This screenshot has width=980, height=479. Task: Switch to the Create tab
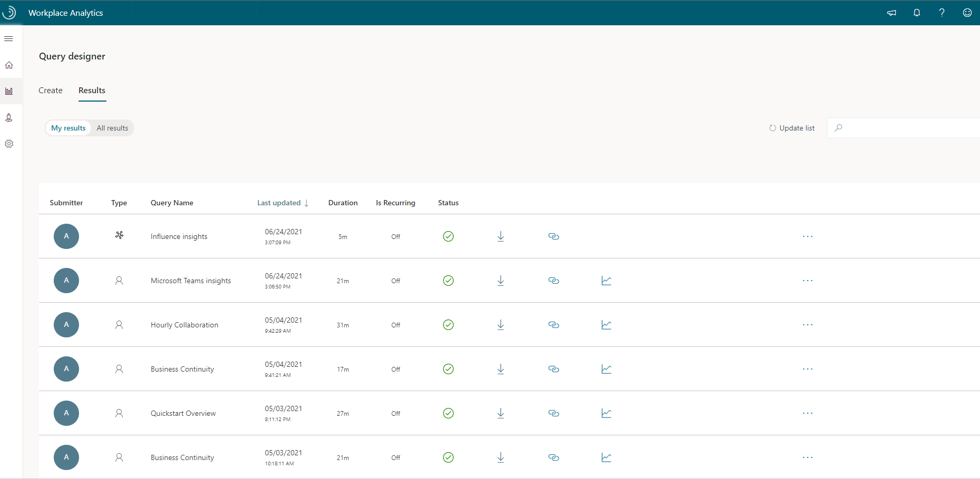(x=50, y=90)
